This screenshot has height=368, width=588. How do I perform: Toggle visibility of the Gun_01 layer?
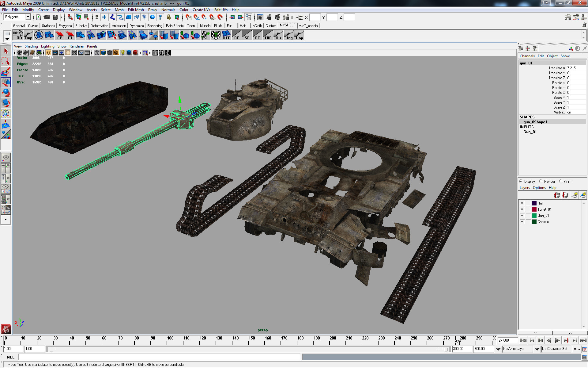[522, 216]
